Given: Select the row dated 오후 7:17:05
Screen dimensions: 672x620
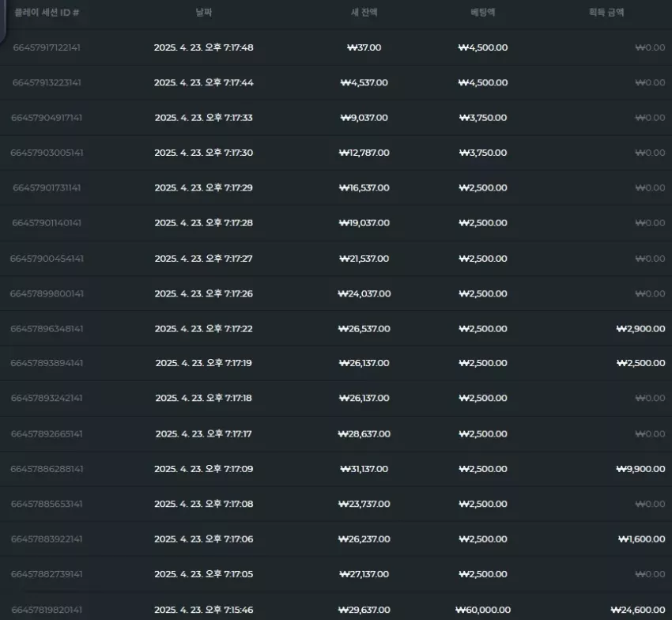Looking at the screenshot, I should click(x=336, y=574).
